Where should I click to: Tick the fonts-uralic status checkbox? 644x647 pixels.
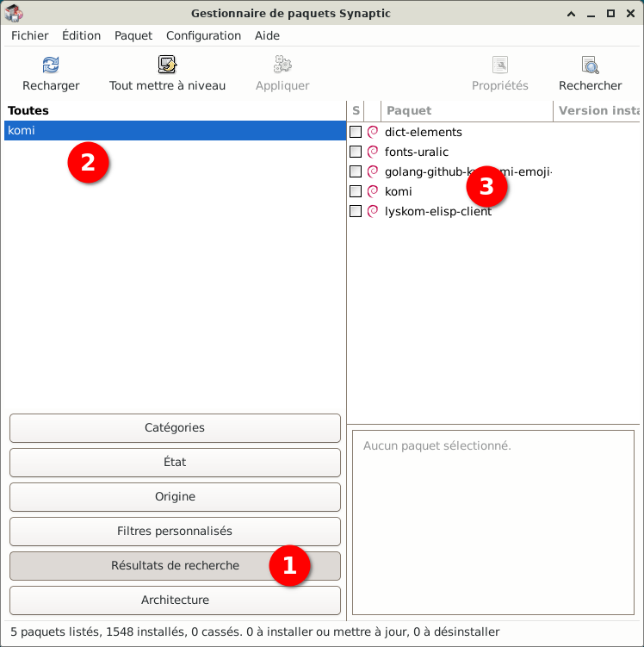coord(356,152)
